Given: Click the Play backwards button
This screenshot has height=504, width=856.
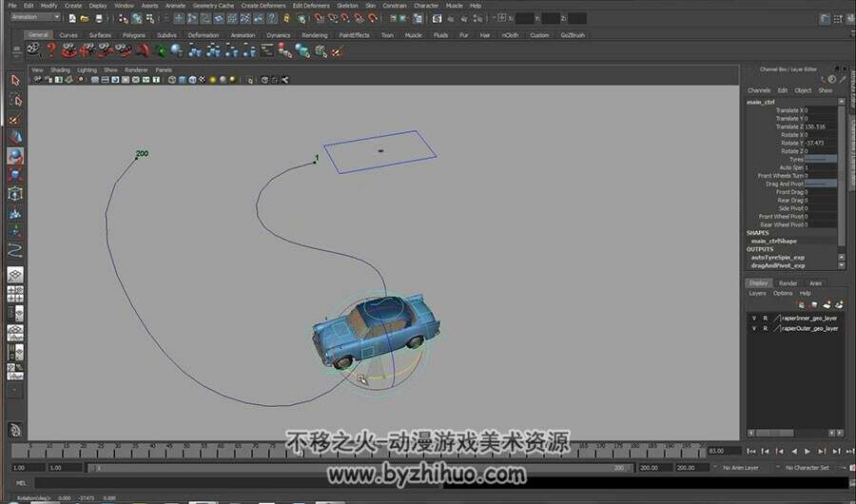Looking at the screenshot, I should pos(794,452).
